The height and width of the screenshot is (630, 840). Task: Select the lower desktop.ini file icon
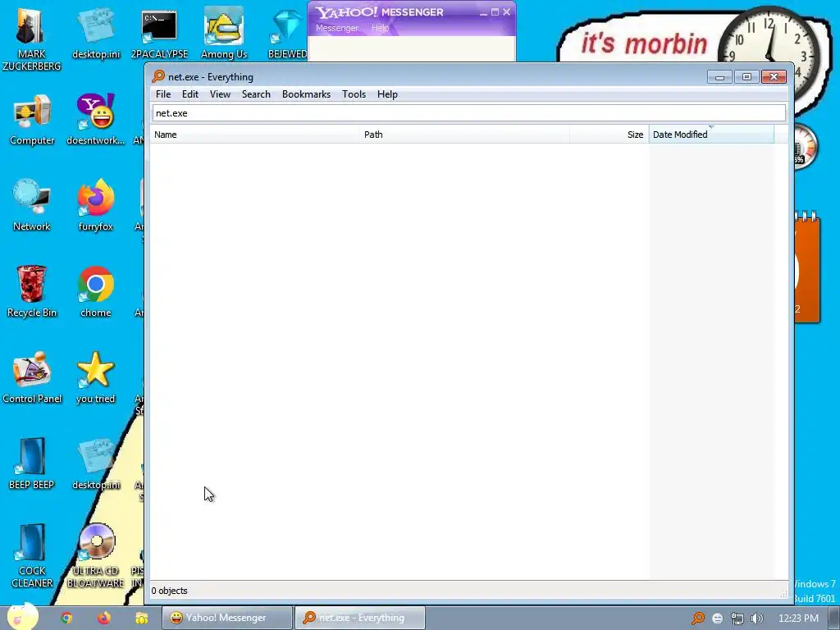96,463
